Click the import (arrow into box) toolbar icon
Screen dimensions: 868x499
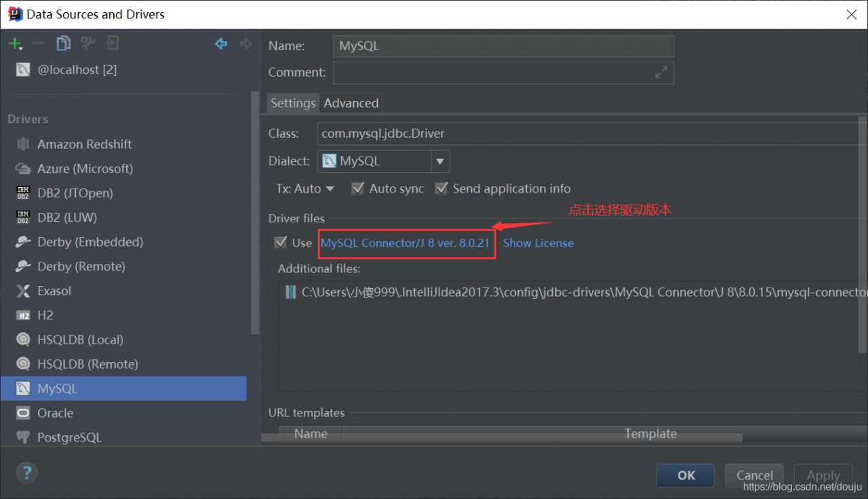click(x=112, y=44)
